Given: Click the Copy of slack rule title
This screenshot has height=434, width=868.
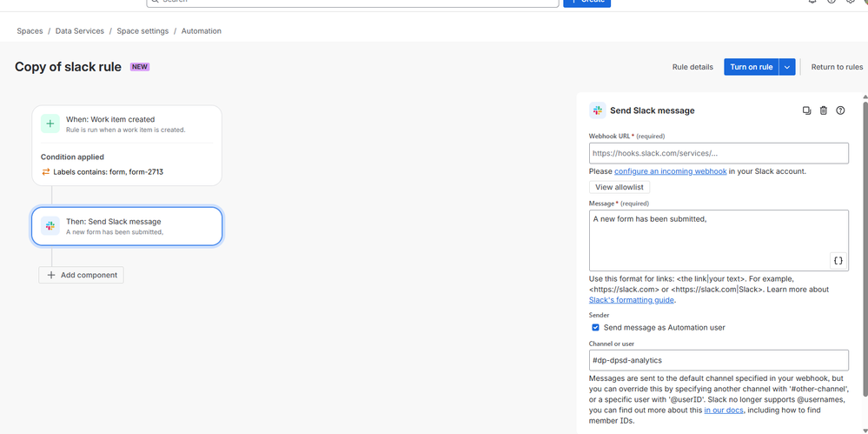Looking at the screenshot, I should 68,67.
